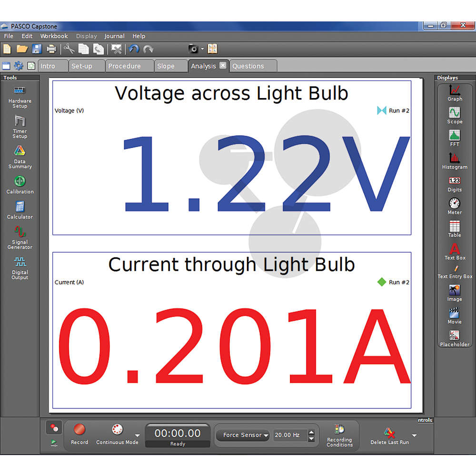Open Recording Conditions
This screenshot has width=476, height=476.
click(340, 436)
